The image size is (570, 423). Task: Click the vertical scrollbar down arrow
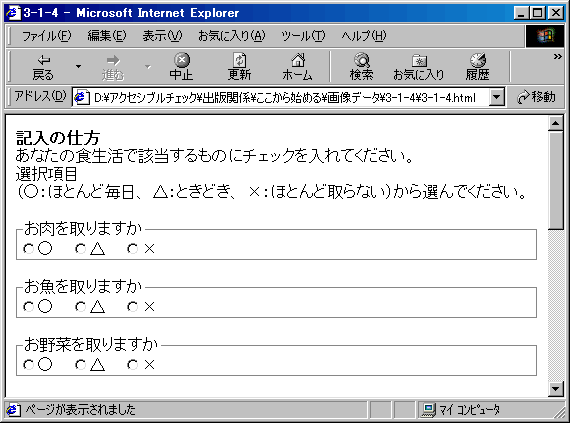(x=555, y=389)
